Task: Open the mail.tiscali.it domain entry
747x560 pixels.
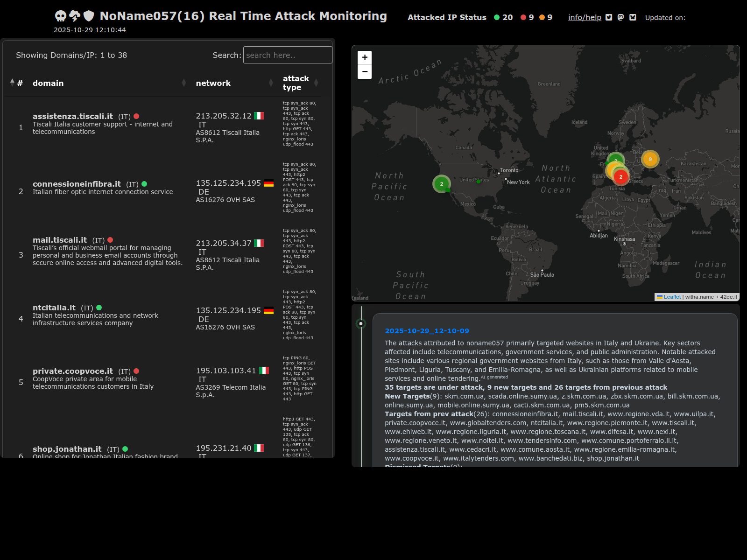Action: pos(60,240)
